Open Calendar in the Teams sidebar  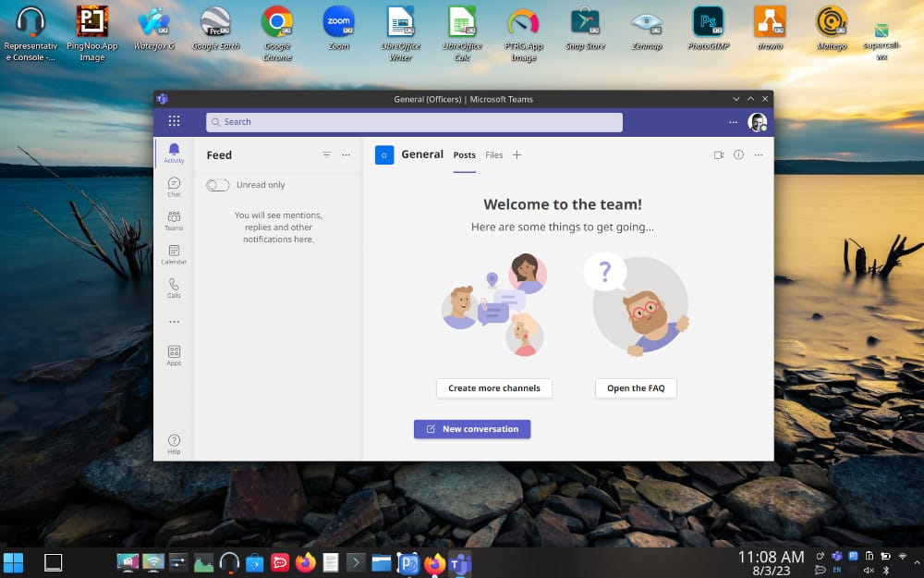[x=174, y=254]
